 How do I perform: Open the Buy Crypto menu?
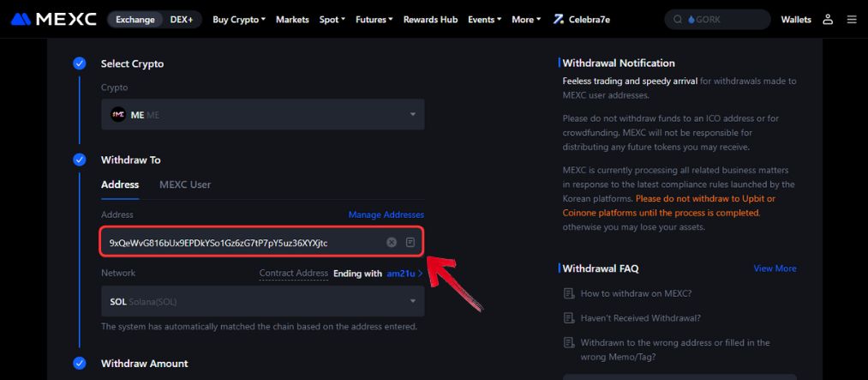click(x=239, y=20)
